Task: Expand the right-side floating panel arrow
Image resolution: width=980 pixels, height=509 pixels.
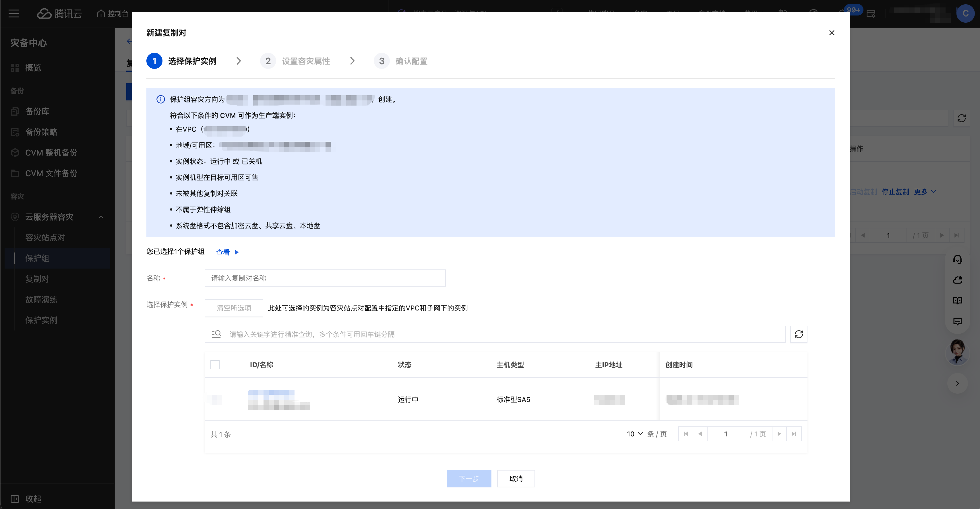Action: [957, 383]
